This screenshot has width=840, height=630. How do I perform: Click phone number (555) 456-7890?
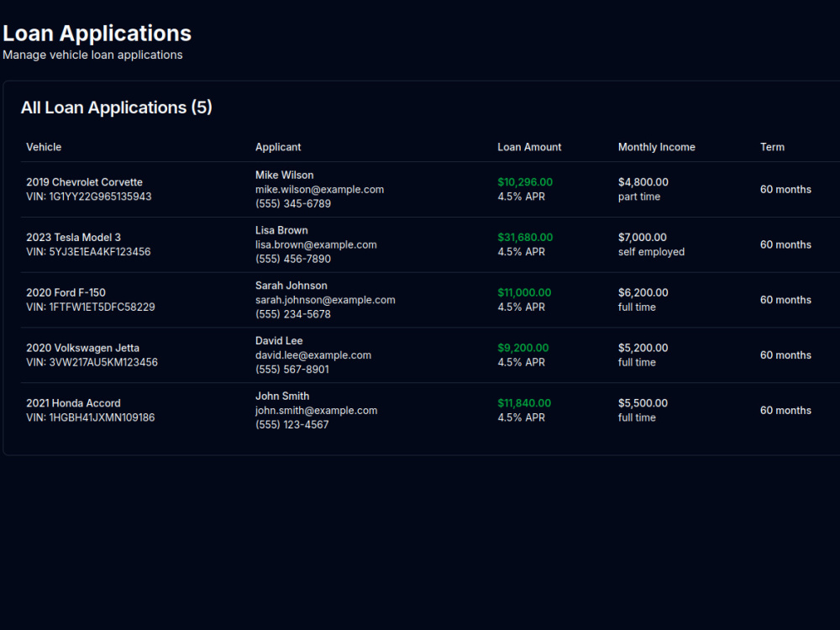(293, 260)
